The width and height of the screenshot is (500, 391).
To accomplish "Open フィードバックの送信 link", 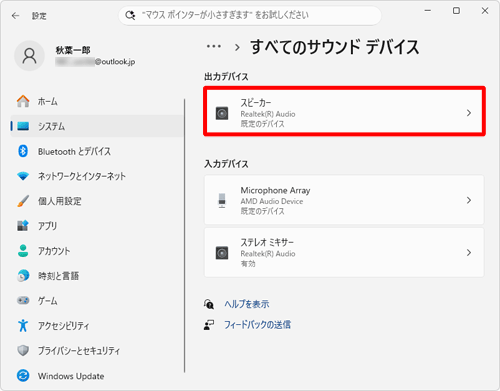I will (x=257, y=325).
